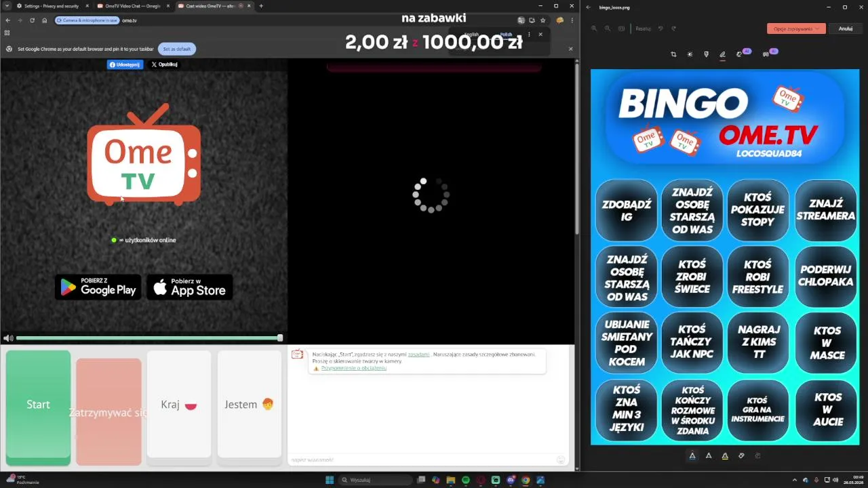Zoom in on the bingo image
The image size is (868, 488).
(594, 28)
